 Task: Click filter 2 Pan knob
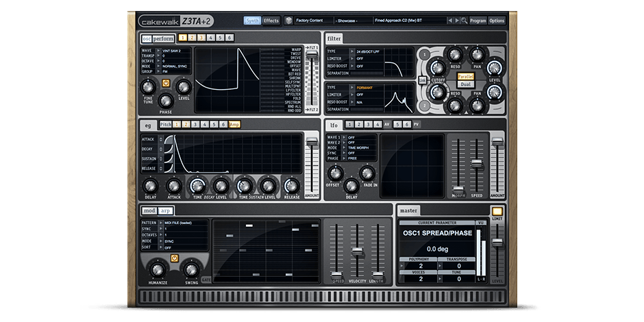pyautogui.click(x=477, y=106)
